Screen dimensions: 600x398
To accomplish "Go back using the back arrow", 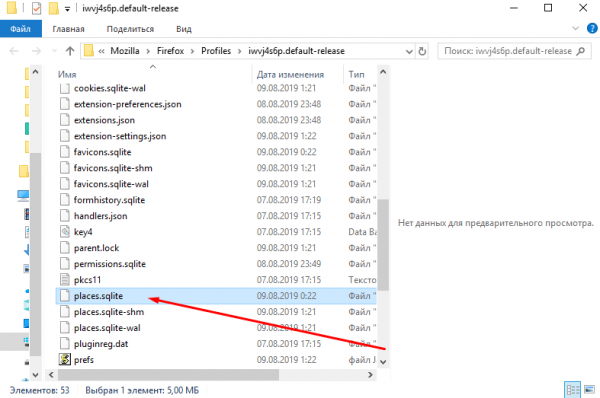I will tap(14, 51).
